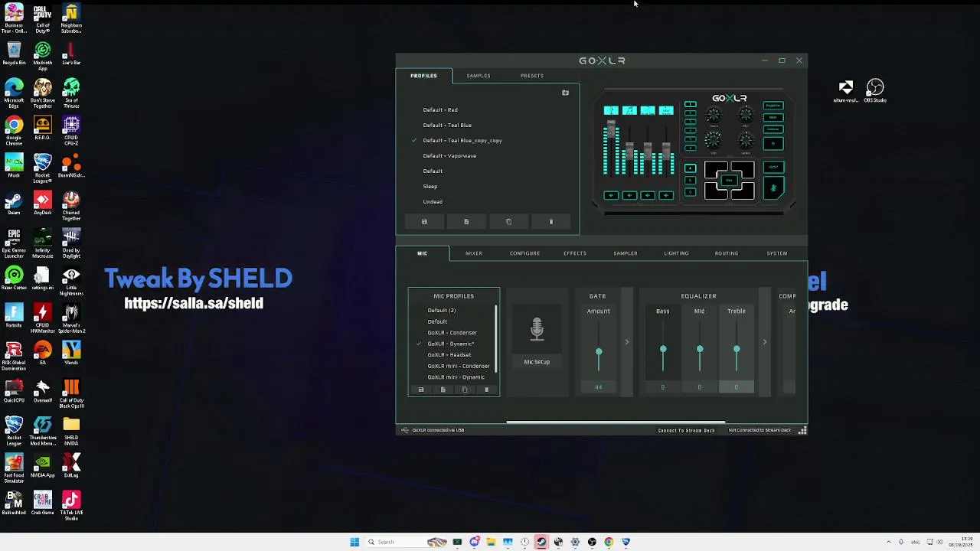Image resolution: width=980 pixels, height=551 pixels.
Task: Open the Effects tab
Action: pyautogui.click(x=575, y=253)
